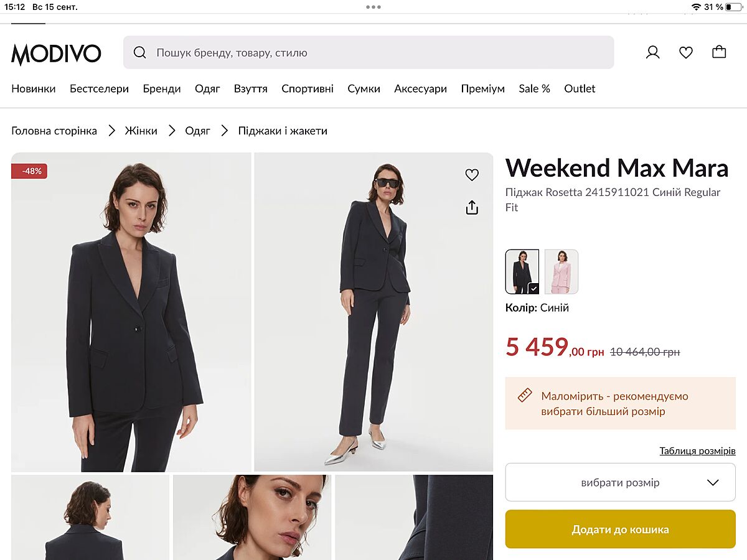Click the search magnifier icon
Image resolution: width=747 pixels, height=560 pixels.
[140, 52]
